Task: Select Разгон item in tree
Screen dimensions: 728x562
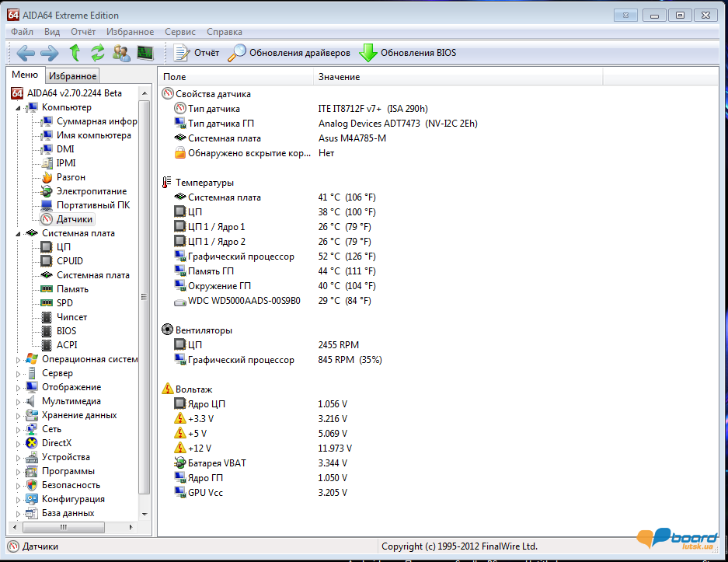Action: pos(71,177)
